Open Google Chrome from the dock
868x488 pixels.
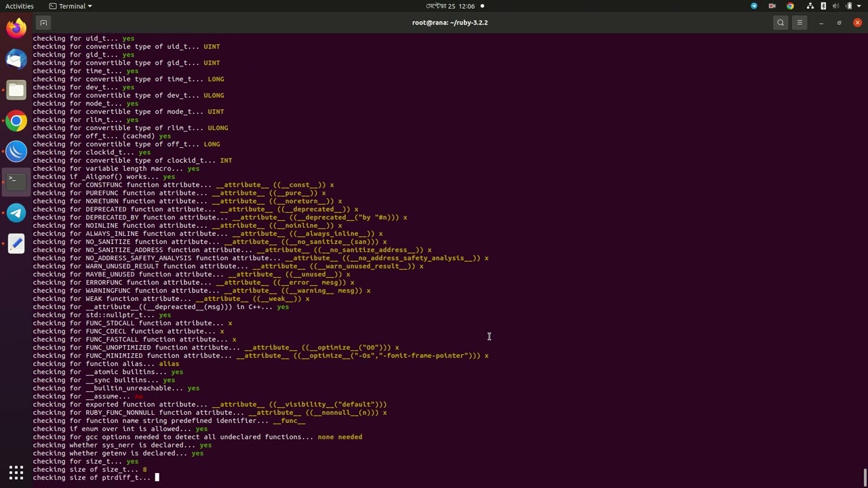(x=16, y=121)
